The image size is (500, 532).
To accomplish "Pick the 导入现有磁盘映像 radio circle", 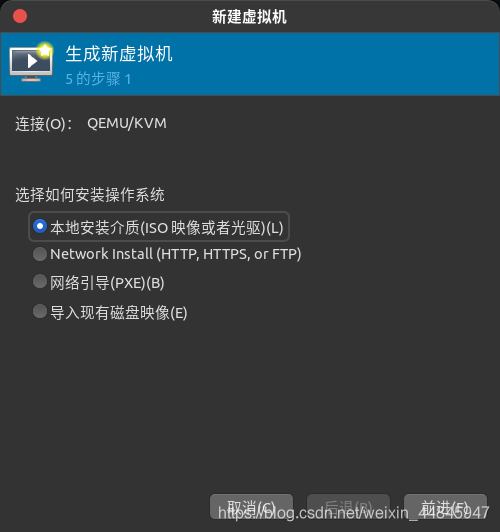I will pos(40,311).
